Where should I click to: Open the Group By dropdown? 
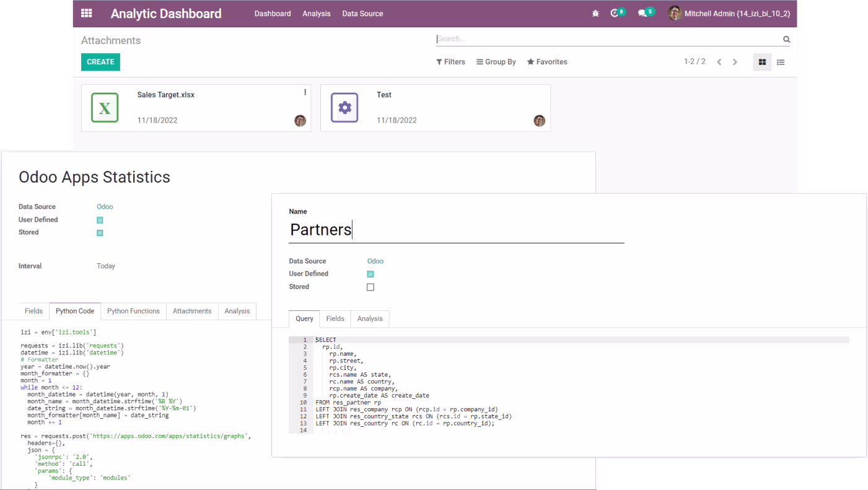(x=496, y=62)
